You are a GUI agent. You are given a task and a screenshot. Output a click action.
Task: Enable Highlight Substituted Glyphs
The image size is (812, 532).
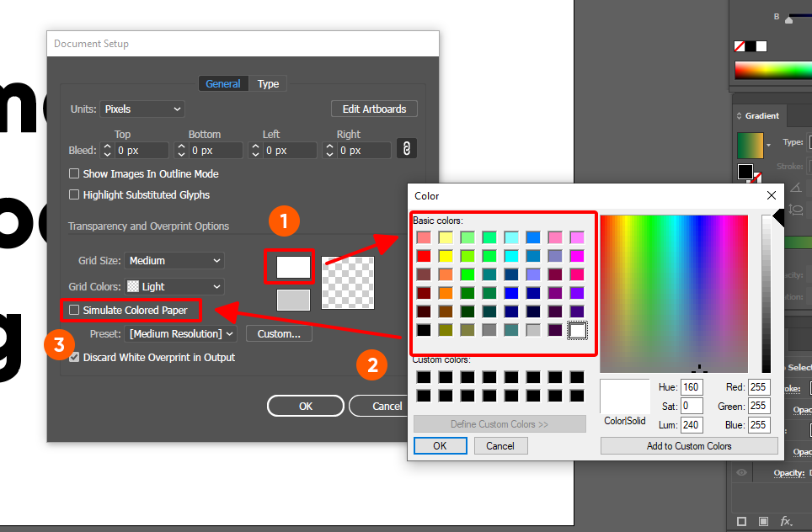pyautogui.click(x=74, y=194)
